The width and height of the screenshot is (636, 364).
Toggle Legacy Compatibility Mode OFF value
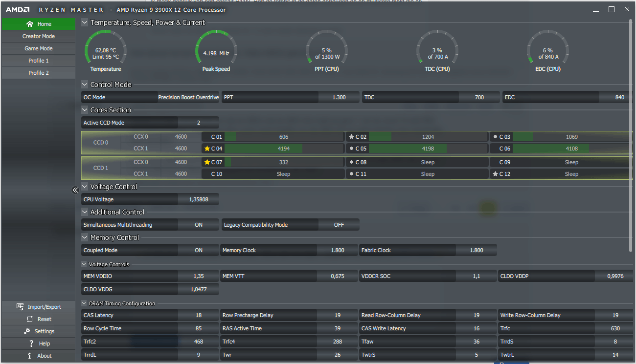(x=339, y=225)
